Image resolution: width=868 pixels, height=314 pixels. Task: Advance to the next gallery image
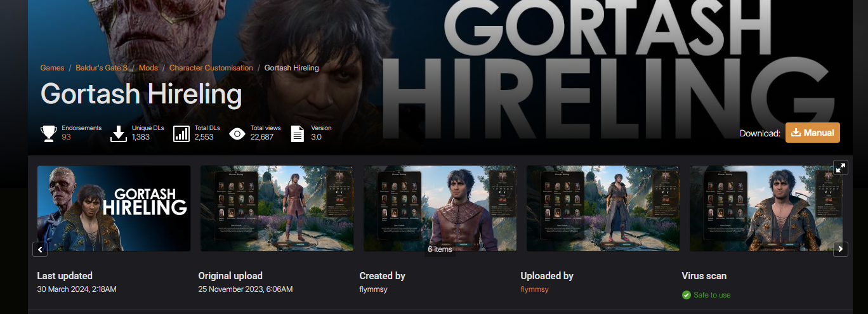(x=841, y=249)
